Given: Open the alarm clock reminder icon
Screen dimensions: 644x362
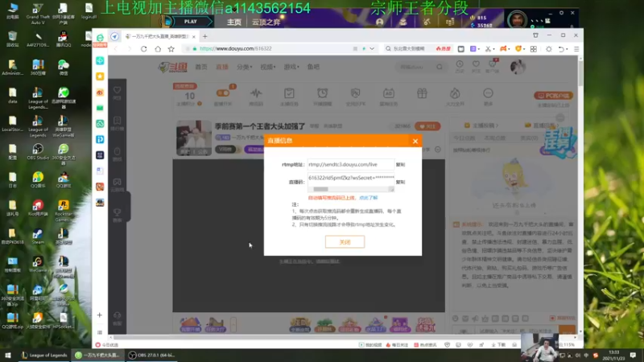Looking at the screenshot, I should click(x=323, y=93).
